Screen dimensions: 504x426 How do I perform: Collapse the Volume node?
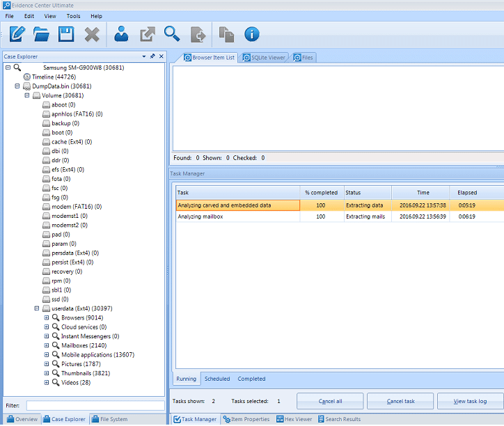pyautogui.click(x=27, y=95)
